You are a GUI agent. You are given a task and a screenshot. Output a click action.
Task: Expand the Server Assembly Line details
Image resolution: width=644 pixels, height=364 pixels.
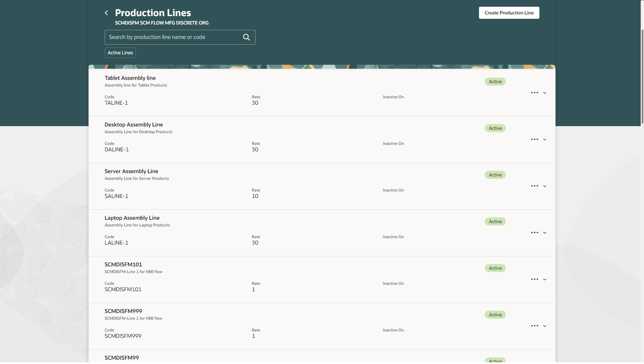[545, 186]
